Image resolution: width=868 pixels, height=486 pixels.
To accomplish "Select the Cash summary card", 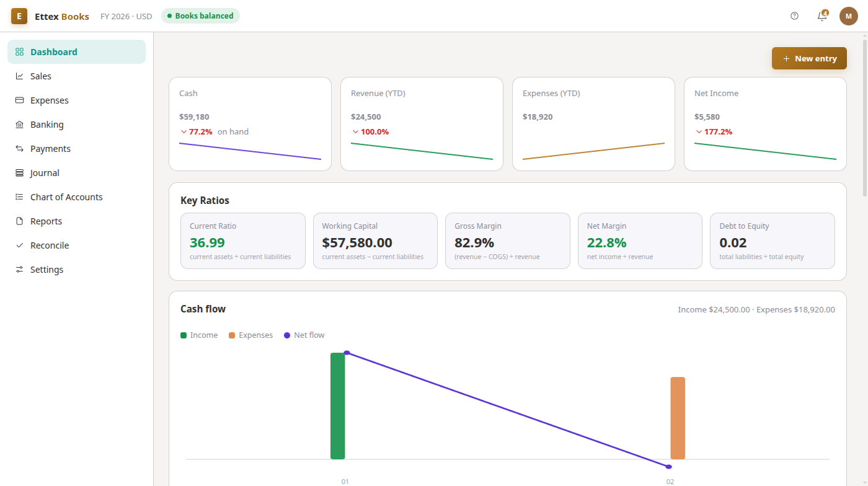I will [250, 124].
